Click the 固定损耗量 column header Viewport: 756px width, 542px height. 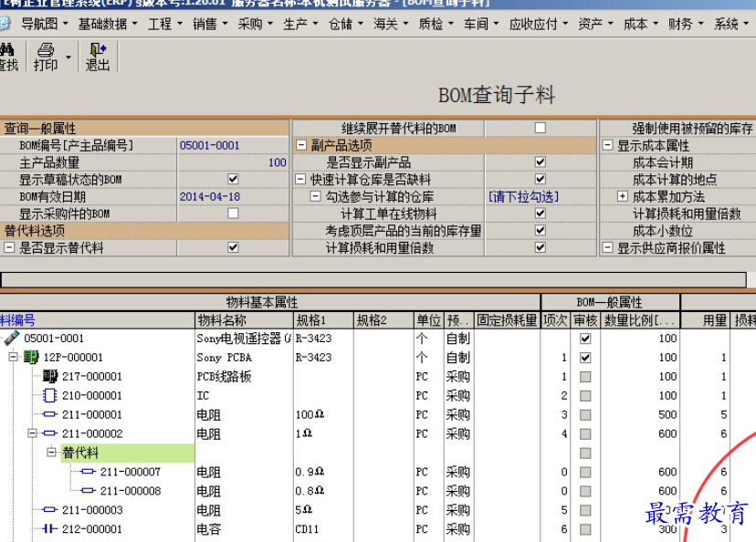(x=507, y=320)
